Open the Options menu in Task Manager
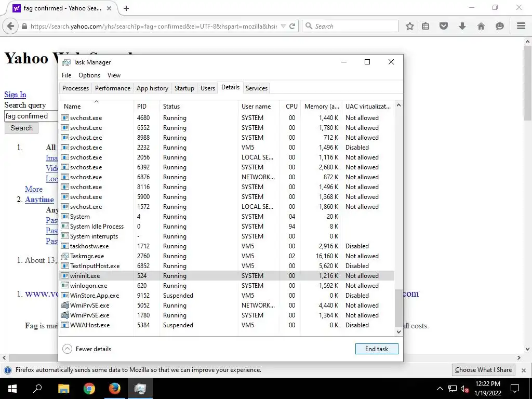The height and width of the screenshot is (399, 532). pyautogui.click(x=89, y=75)
